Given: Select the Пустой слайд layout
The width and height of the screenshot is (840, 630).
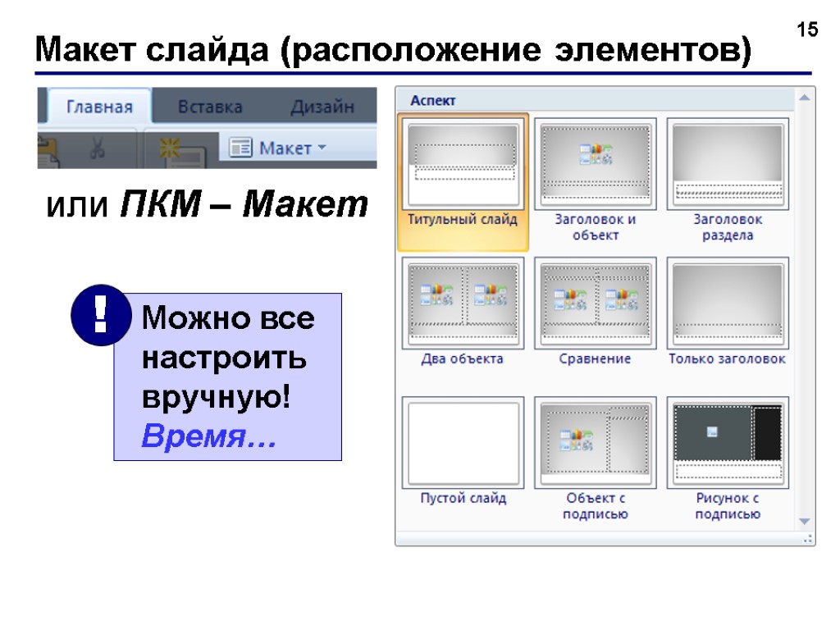Looking at the screenshot, I should (x=463, y=452).
